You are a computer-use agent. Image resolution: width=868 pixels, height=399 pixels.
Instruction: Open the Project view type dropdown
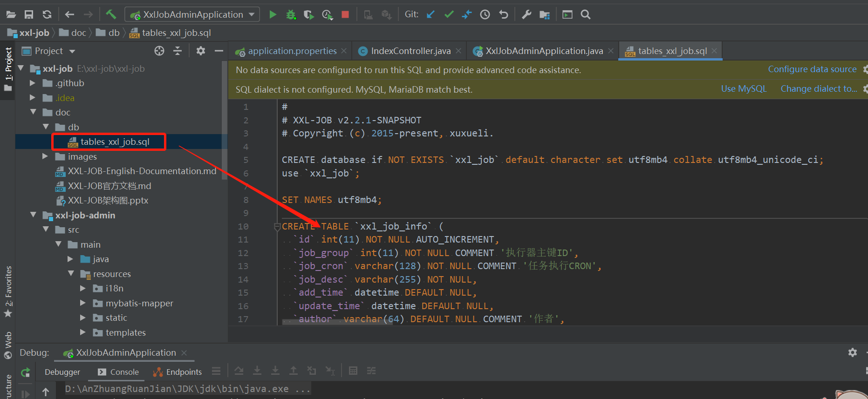coord(72,51)
